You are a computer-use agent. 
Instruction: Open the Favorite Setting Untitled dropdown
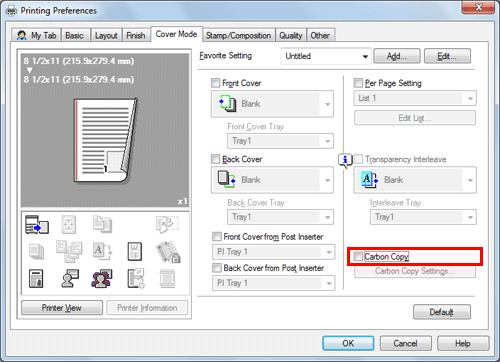326,56
